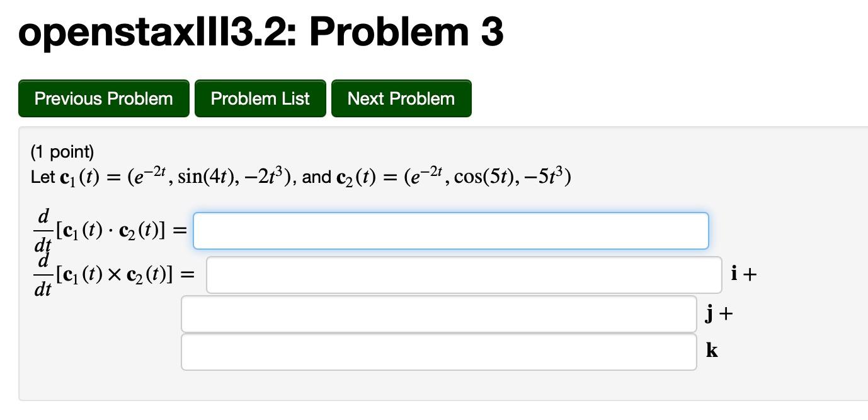This screenshot has width=868, height=420.
Task: Click the dot product derivative answer field
Action: point(450,230)
